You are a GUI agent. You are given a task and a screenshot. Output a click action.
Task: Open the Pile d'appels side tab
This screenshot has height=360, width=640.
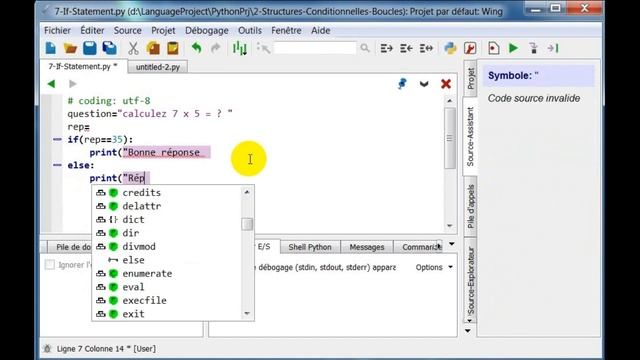point(471,206)
